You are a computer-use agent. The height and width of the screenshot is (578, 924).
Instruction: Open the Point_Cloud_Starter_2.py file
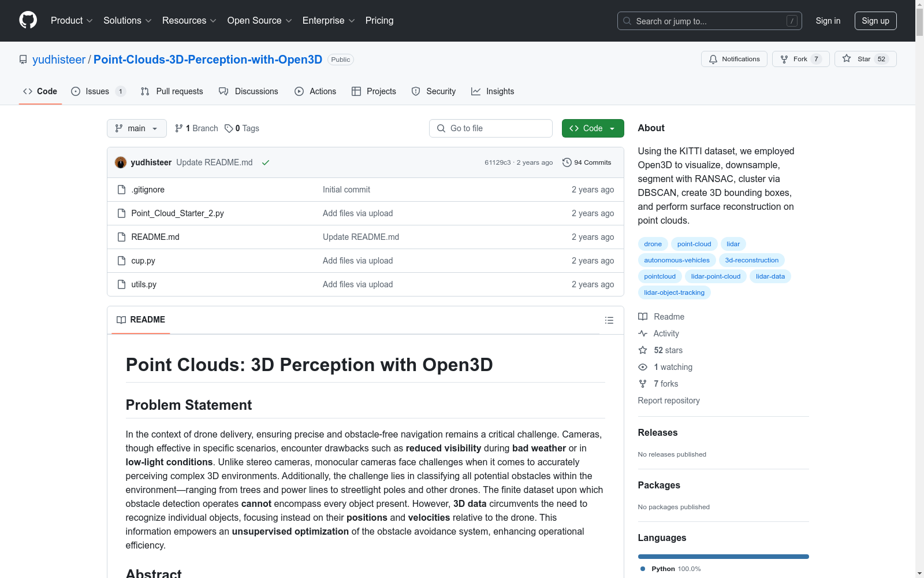[x=178, y=213]
